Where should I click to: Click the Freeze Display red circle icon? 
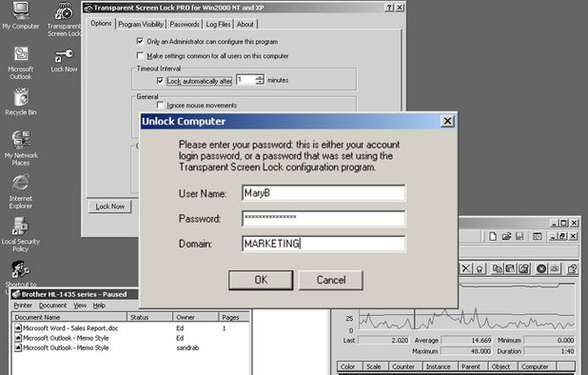click(541, 268)
